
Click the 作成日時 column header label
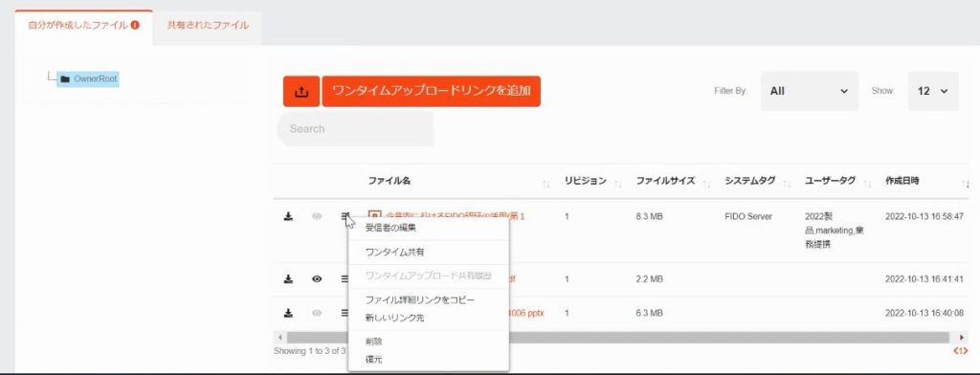[x=902, y=181]
